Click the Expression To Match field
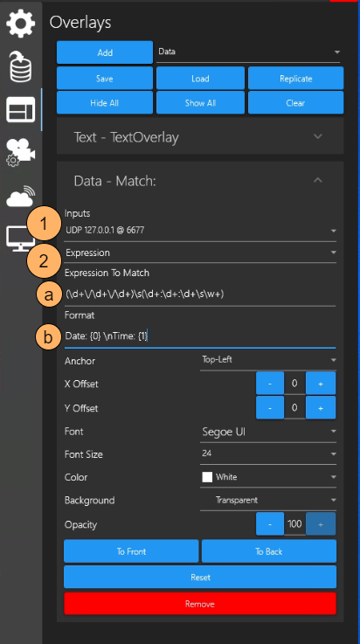 [200, 294]
